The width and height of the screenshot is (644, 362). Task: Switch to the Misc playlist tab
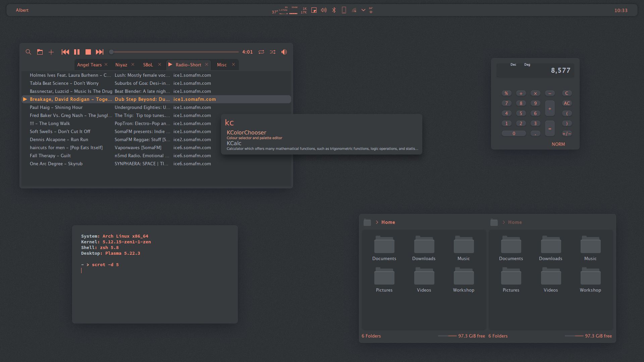(221, 64)
